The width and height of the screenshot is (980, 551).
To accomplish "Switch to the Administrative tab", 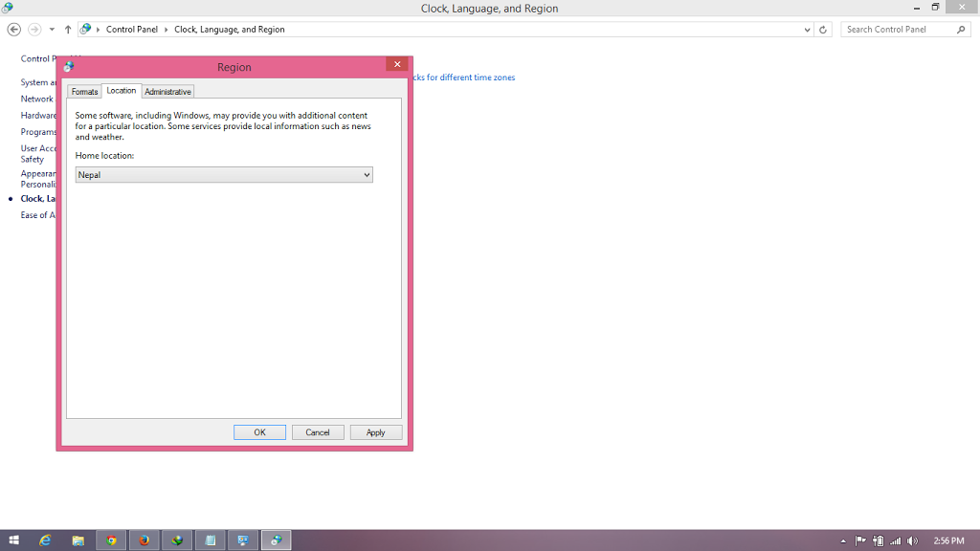I will [167, 92].
